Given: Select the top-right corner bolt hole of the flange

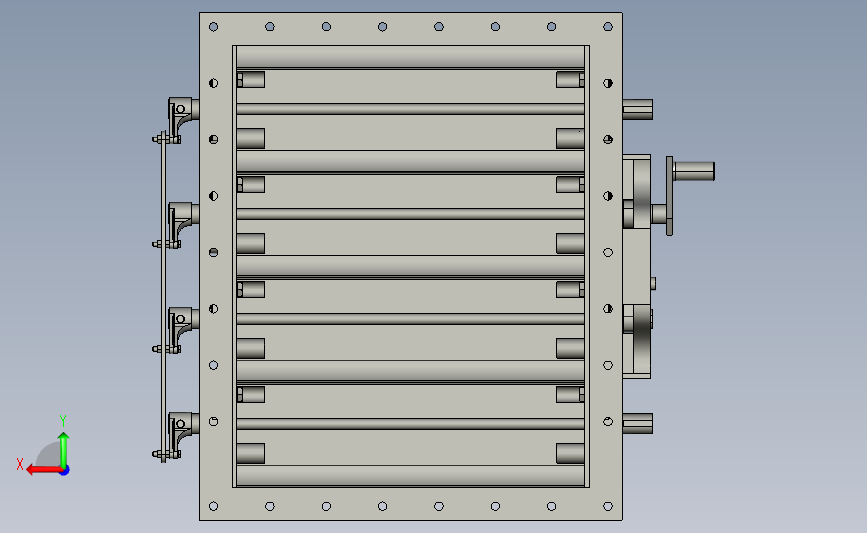Looking at the screenshot, I should [608, 27].
